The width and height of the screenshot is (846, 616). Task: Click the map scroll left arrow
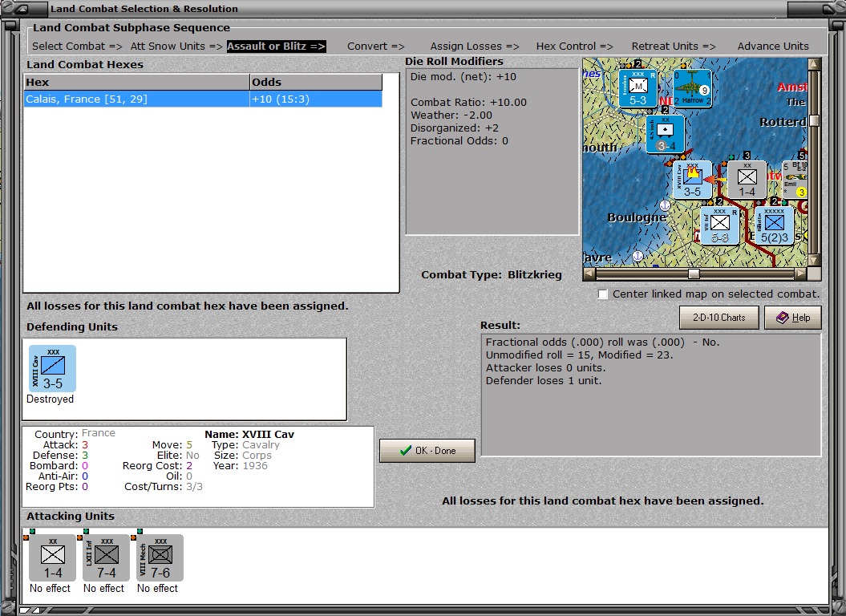589,274
